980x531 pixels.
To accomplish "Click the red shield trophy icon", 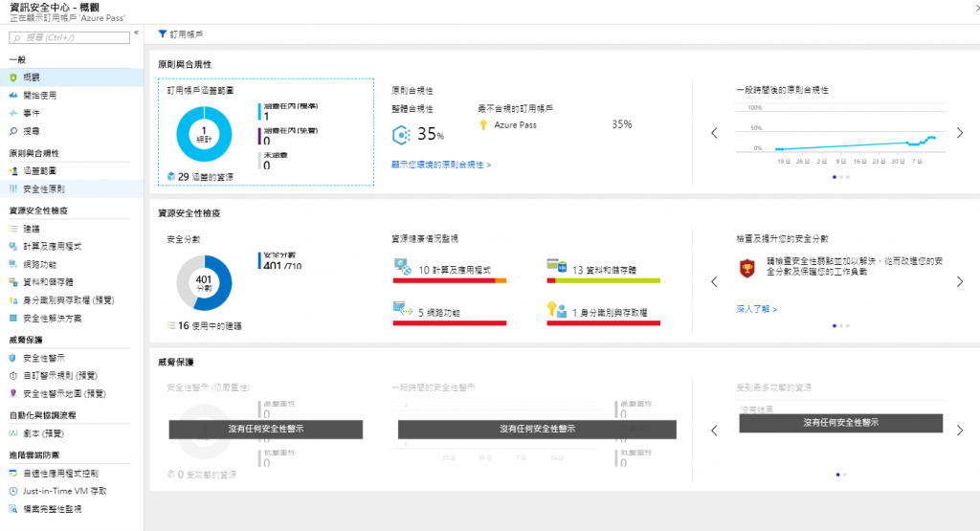I will [746, 269].
